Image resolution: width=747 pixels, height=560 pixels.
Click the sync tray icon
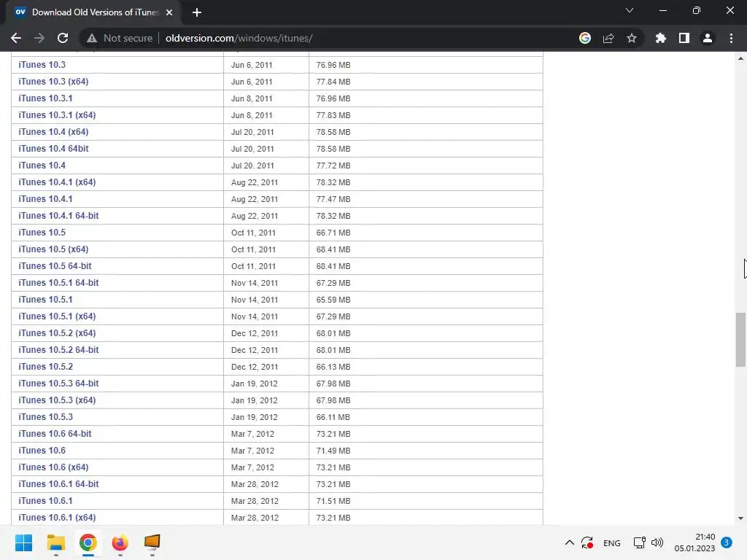pos(587,542)
